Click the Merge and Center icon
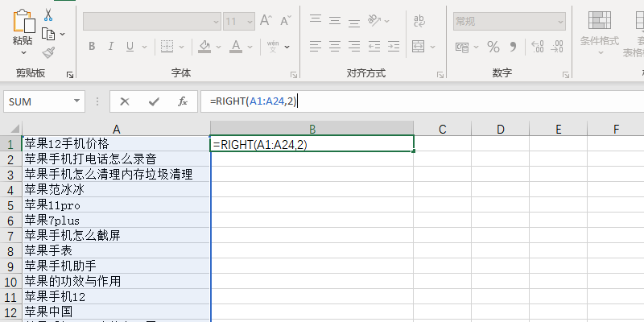 418,47
